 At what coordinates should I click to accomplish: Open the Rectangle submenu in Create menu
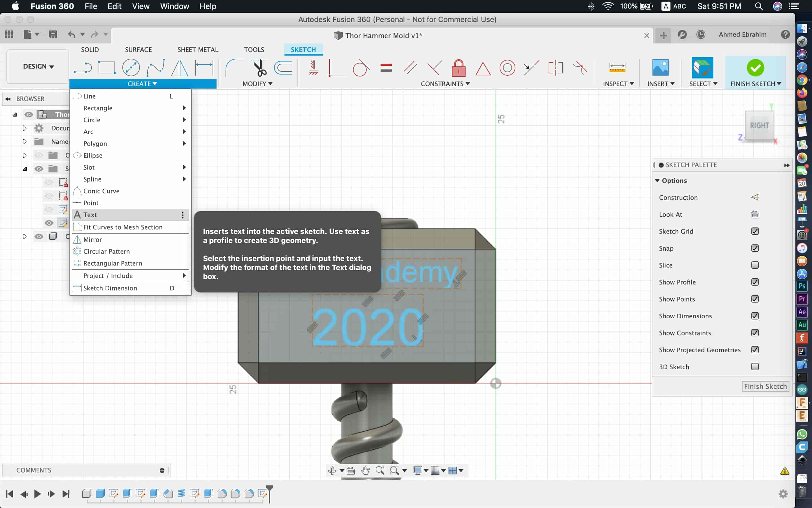130,108
